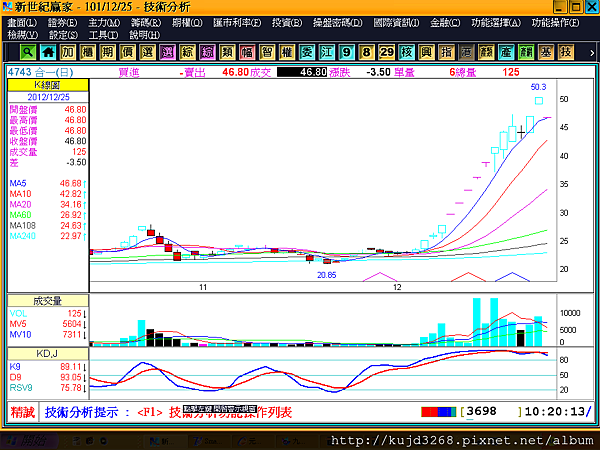Click the high label 50.3 on chart
The height and width of the screenshot is (450, 600).
coord(538,87)
